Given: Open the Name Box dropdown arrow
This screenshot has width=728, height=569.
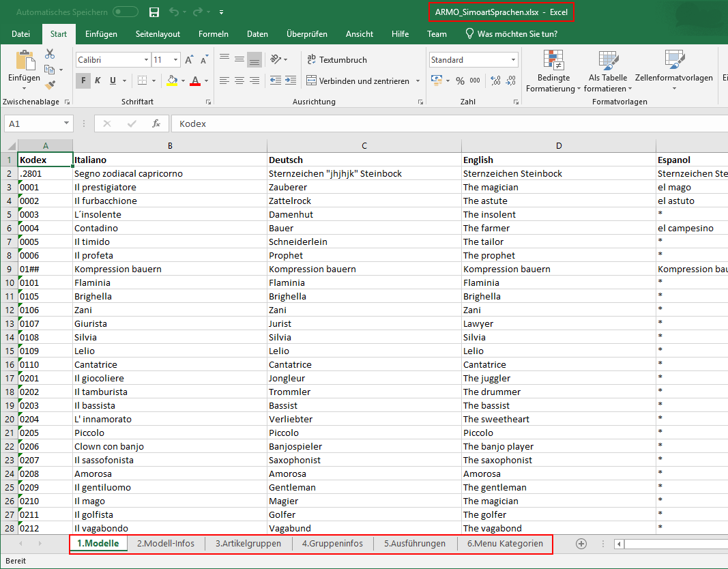Looking at the screenshot, I should coord(66,123).
